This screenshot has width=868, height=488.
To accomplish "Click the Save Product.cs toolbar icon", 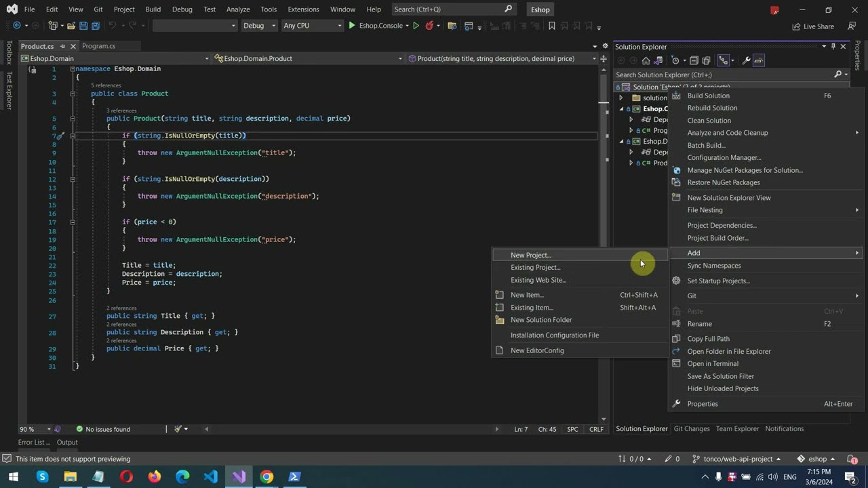I will click(x=83, y=26).
